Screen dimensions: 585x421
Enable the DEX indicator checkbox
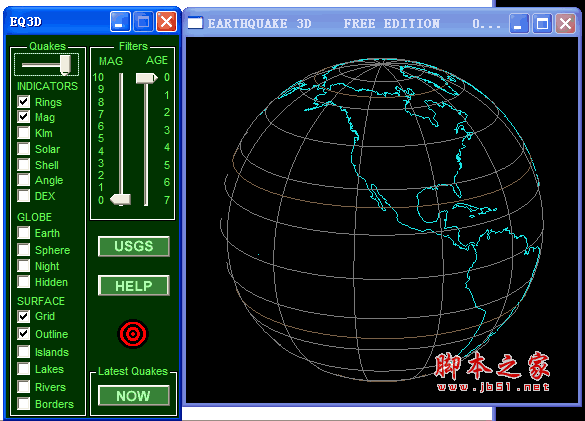(24, 196)
